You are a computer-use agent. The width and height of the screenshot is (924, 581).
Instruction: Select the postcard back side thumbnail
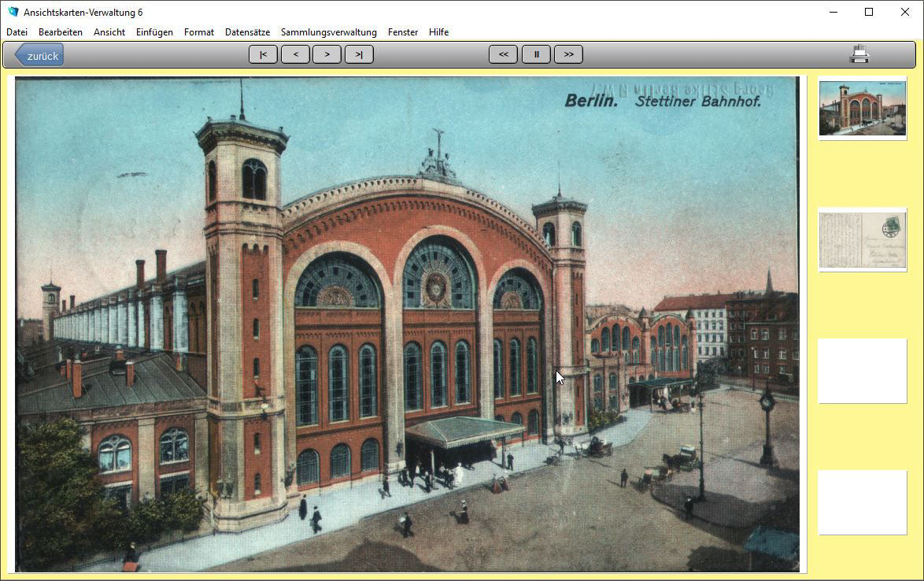[862, 239]
